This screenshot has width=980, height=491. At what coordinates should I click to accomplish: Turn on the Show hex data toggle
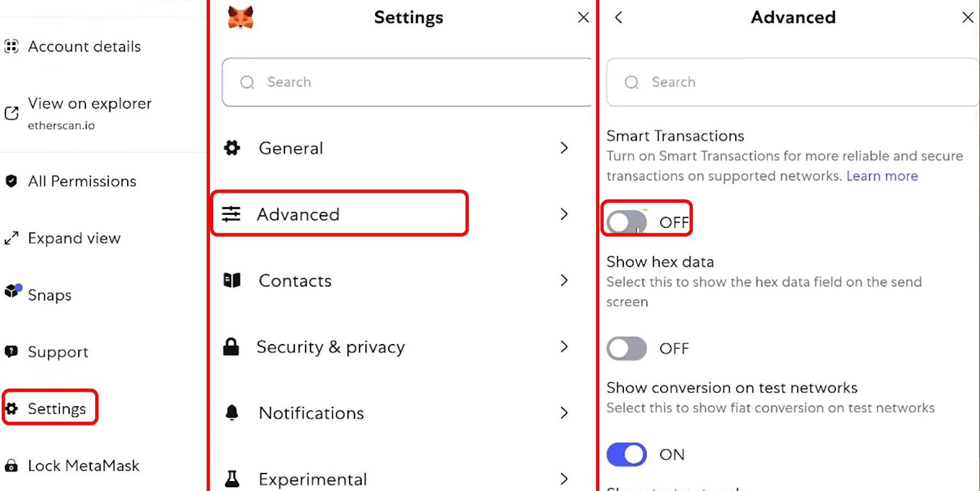627,349
